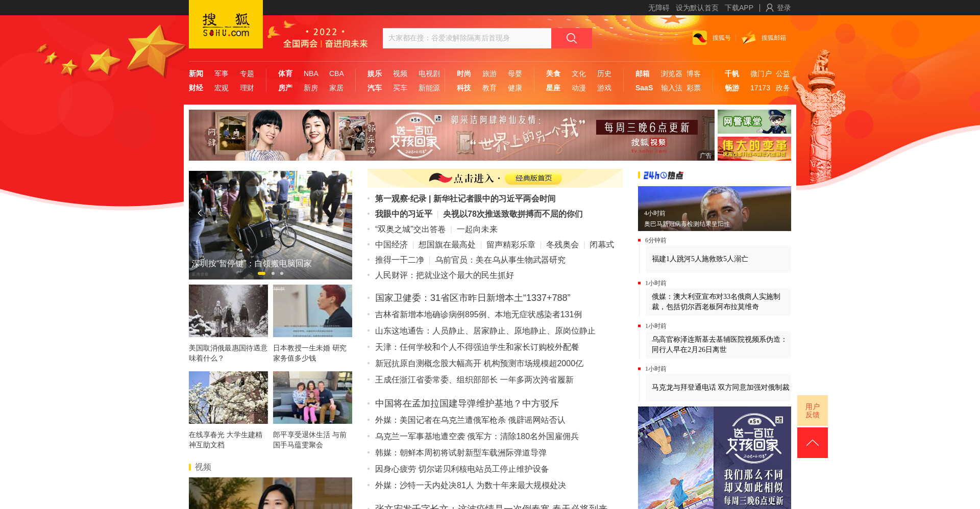Open the 国家卫健委 31省区市 headline

click(473, 298)
